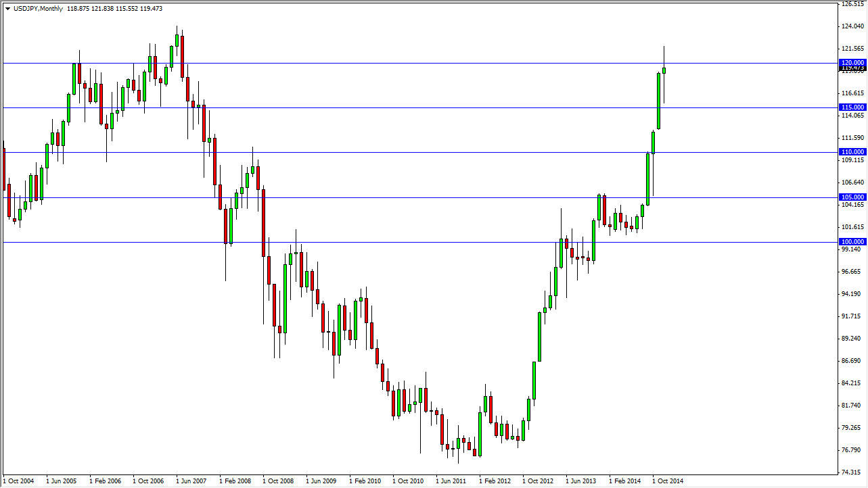
Task: Click the 1 Feb 2012 date label
Action: [x=493, y=481]
